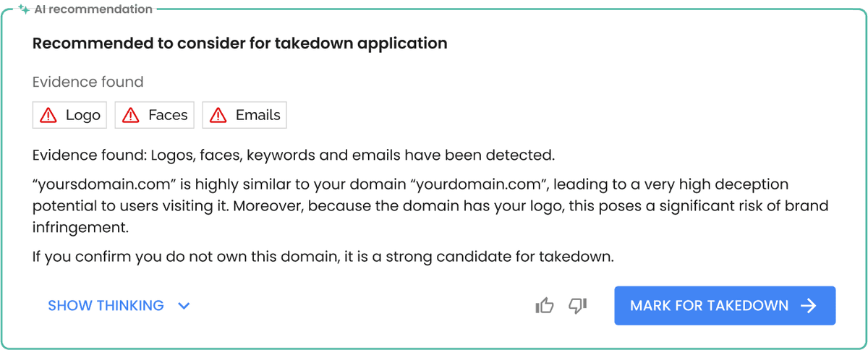Click the 'brand infringement' paragraph text
This screenshot has width=868, height=350.
click(x=430, y=206)
